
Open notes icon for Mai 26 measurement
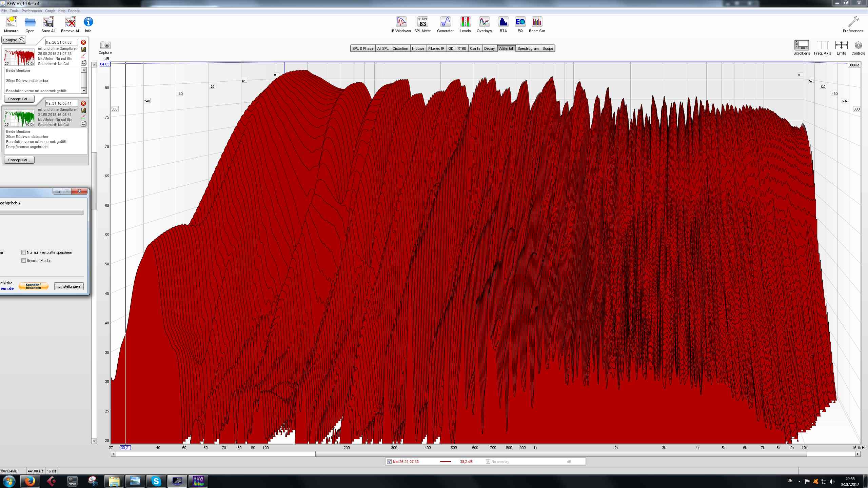[x=83, y=63]
